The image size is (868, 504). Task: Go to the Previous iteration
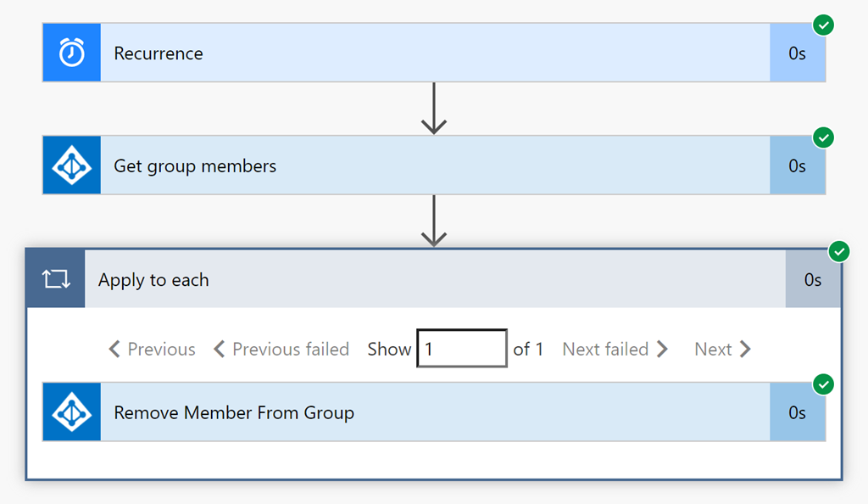click(x=153, y=349)
